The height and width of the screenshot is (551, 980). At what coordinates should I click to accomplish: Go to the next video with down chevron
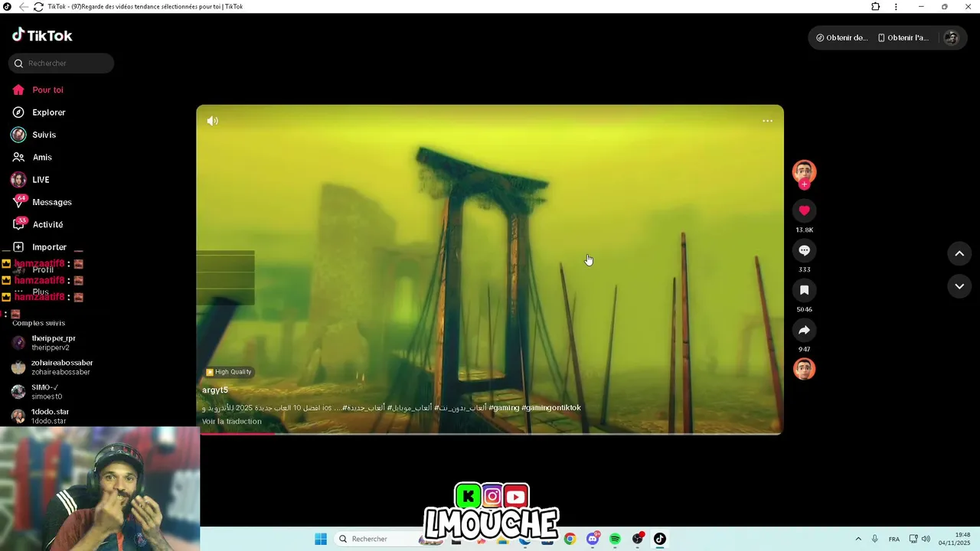[x=959, y=286]
